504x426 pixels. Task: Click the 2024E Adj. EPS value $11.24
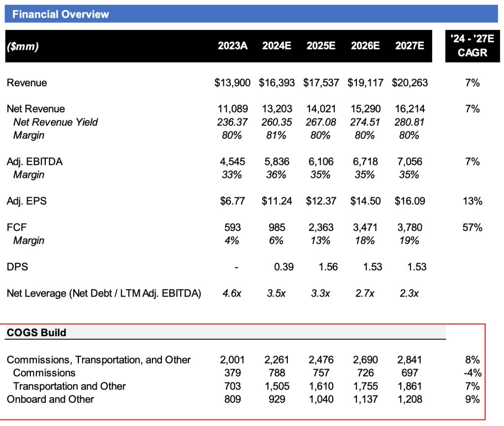[277, 201]
